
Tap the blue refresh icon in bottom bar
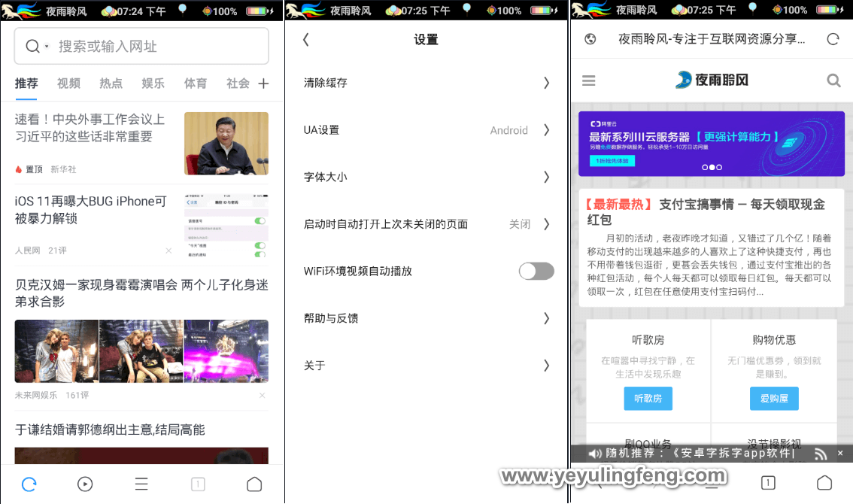[x=29, y=484]
